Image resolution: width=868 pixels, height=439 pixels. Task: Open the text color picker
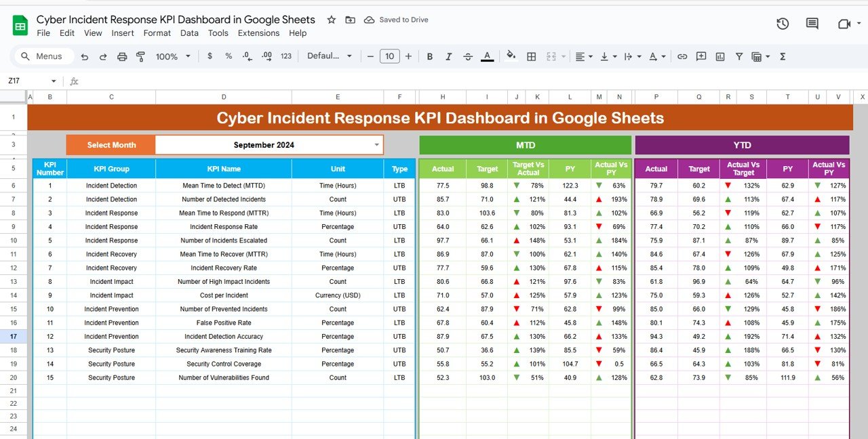point(487,56)
